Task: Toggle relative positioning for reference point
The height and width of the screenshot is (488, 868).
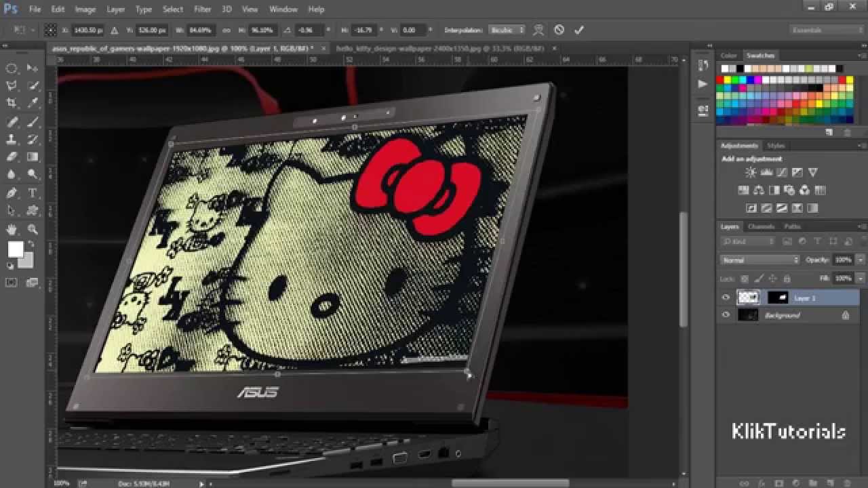Action: 115,30
